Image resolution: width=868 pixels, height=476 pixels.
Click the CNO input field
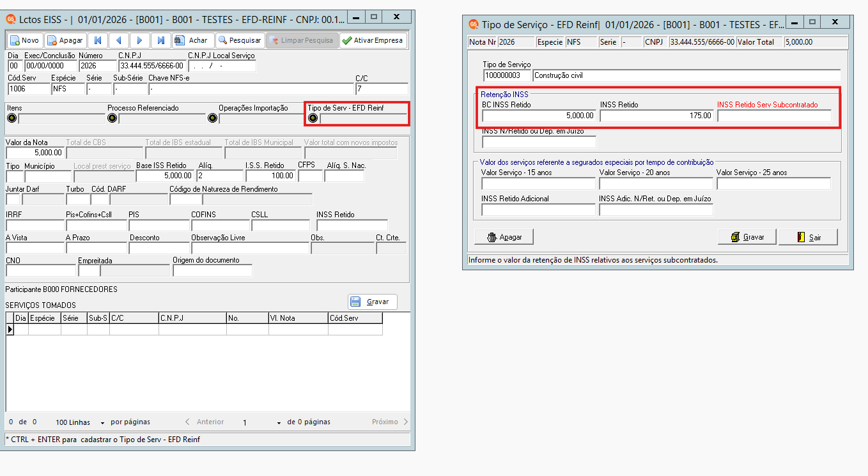[x=41, y=270]
